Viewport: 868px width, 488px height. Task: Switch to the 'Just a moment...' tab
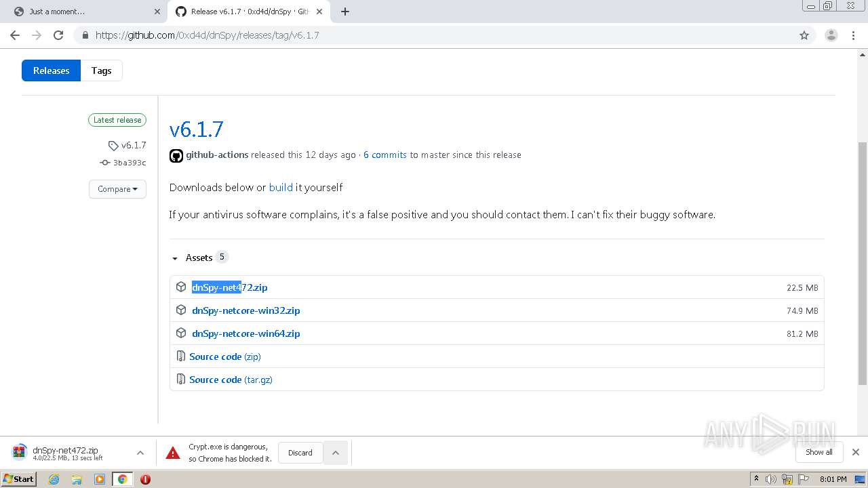(x=86, y=12)
